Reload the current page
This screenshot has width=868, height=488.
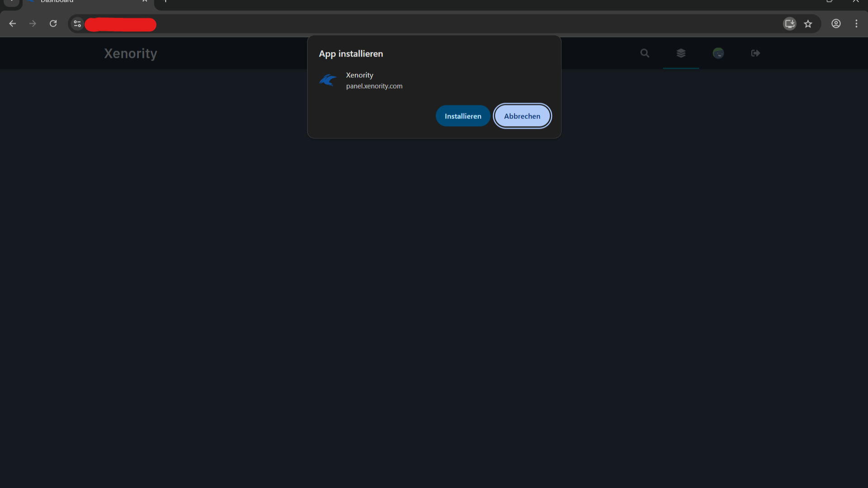pos(53,24)
